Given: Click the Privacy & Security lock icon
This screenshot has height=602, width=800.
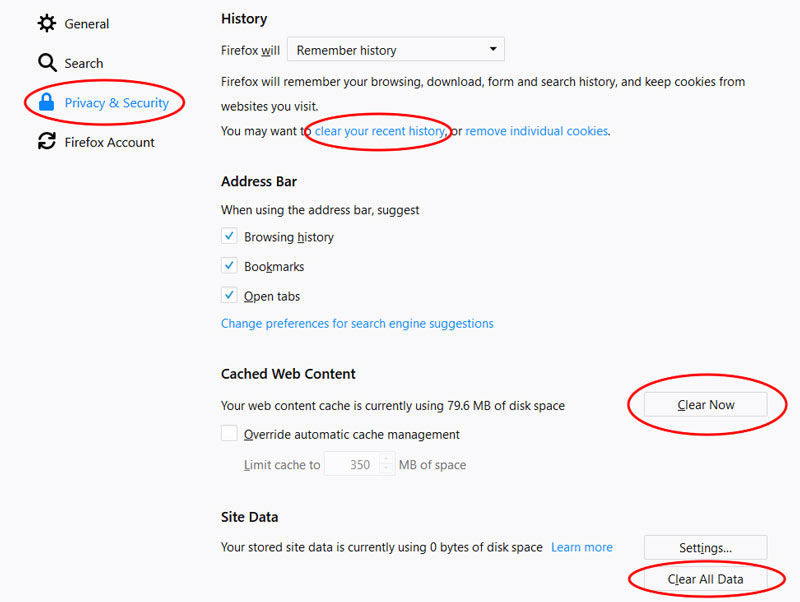Looking at the screenshot, I should coord(46,102).
